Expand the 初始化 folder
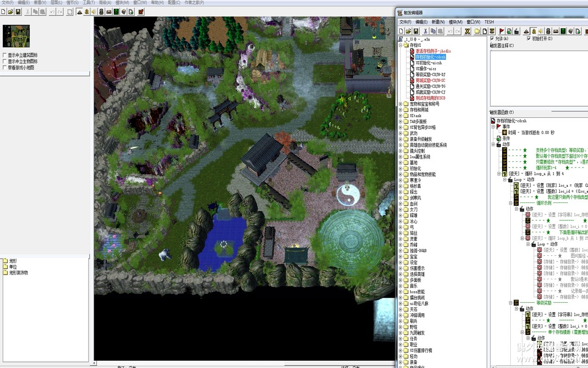This screenshot has width=588, height=368. 400,168
